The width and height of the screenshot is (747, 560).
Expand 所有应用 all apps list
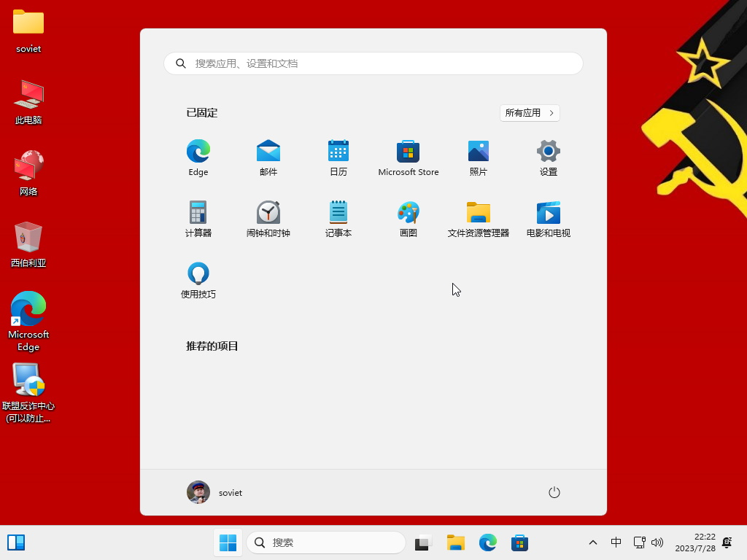(x=530, y=113)
